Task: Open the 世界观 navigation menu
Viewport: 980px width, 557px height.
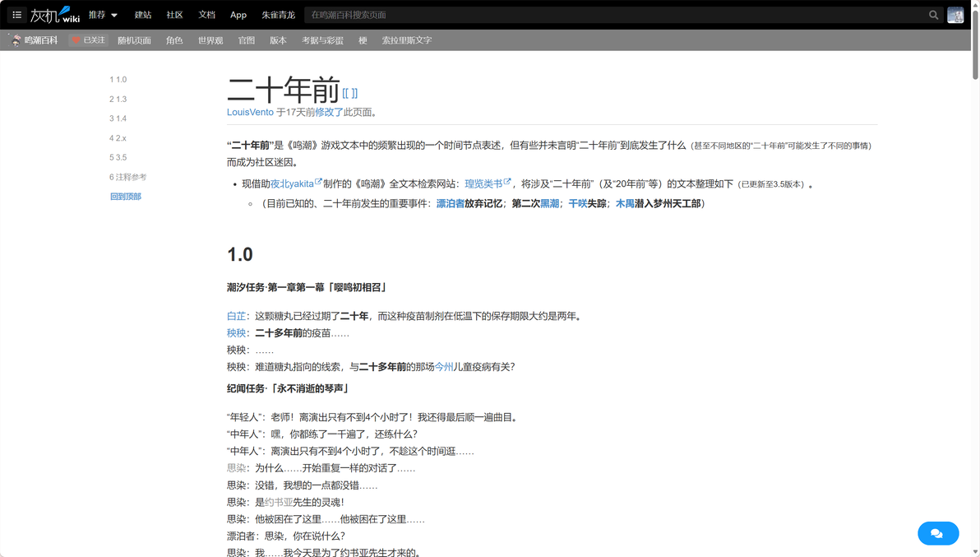Action: pyautogui.click(x=210, y=40)
